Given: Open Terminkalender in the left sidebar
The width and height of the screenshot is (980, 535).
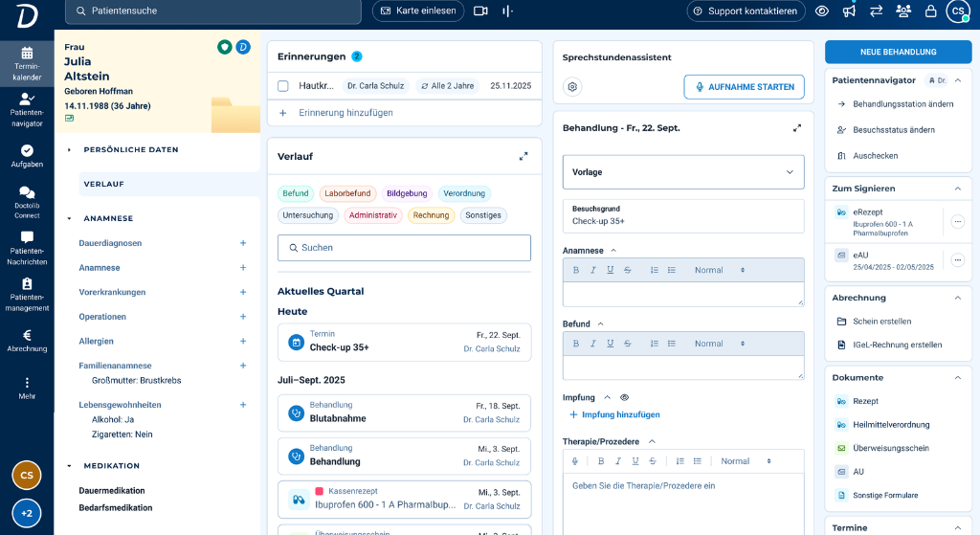Looking at the screenshot, I should 27,63.
